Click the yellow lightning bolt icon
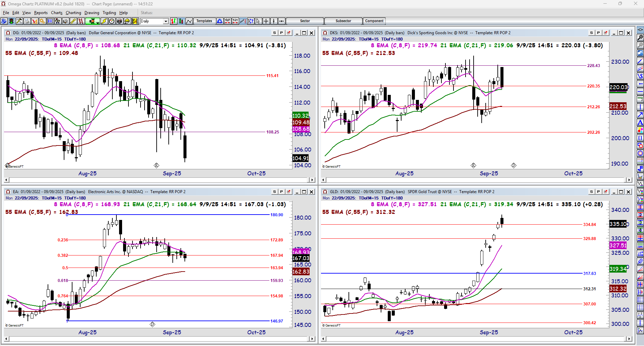This screenshot has width=644, height=346. 104,21
